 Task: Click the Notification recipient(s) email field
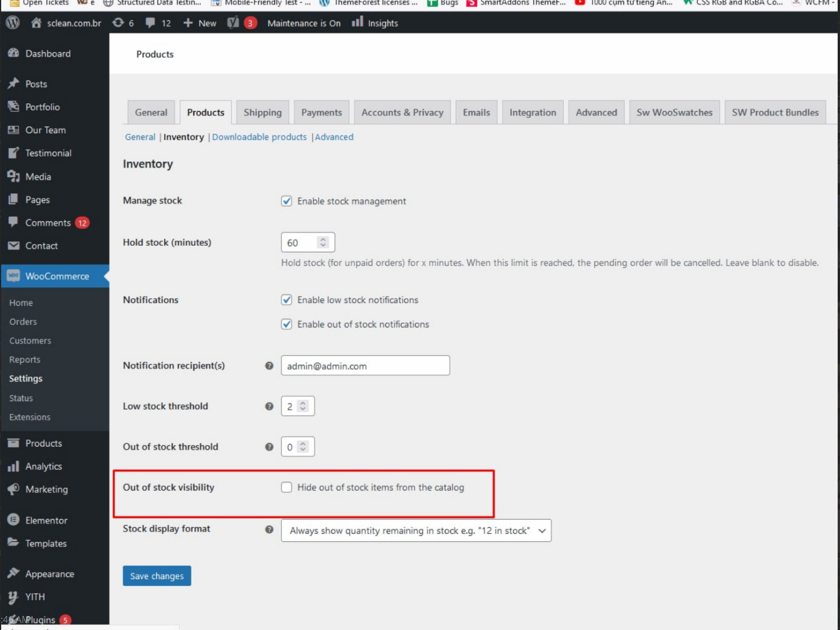[365, 366]
